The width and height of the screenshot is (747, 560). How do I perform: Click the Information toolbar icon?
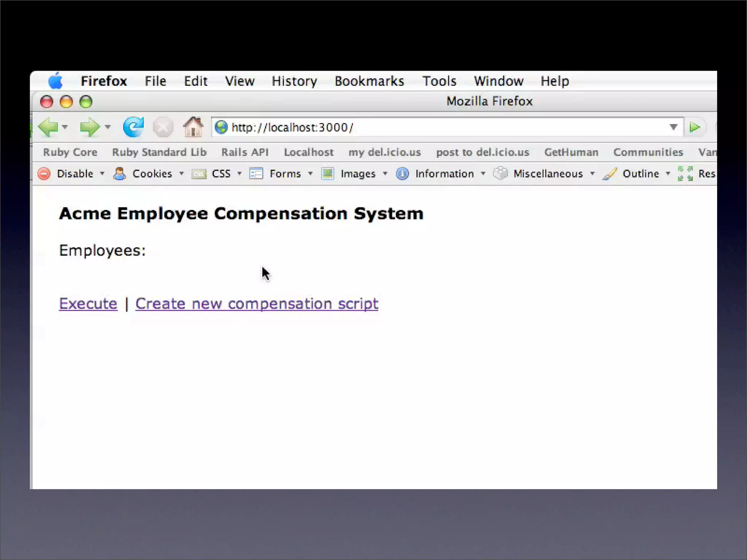pyautogui.click(x=402, y=174)
